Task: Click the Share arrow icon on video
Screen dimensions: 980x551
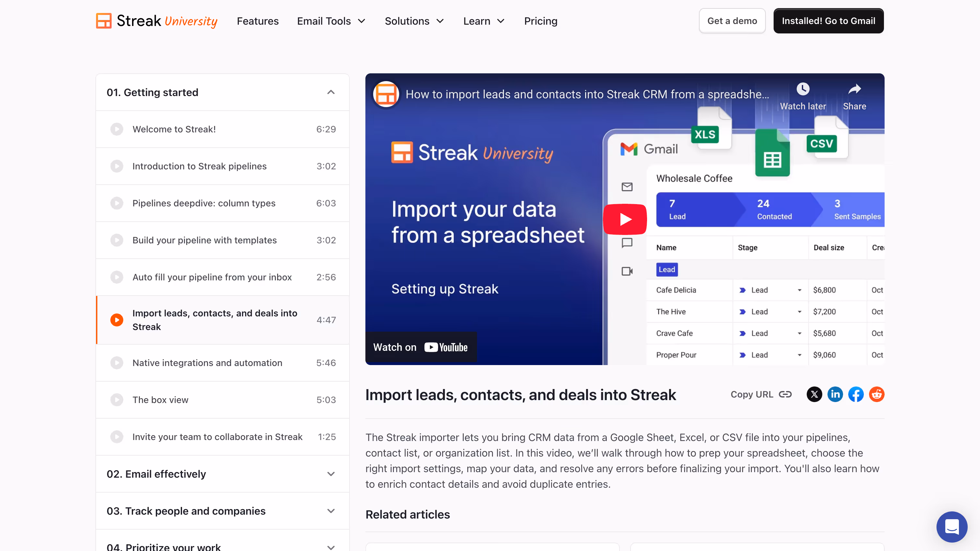Action: pyautogui.click(x=854, y=89)
